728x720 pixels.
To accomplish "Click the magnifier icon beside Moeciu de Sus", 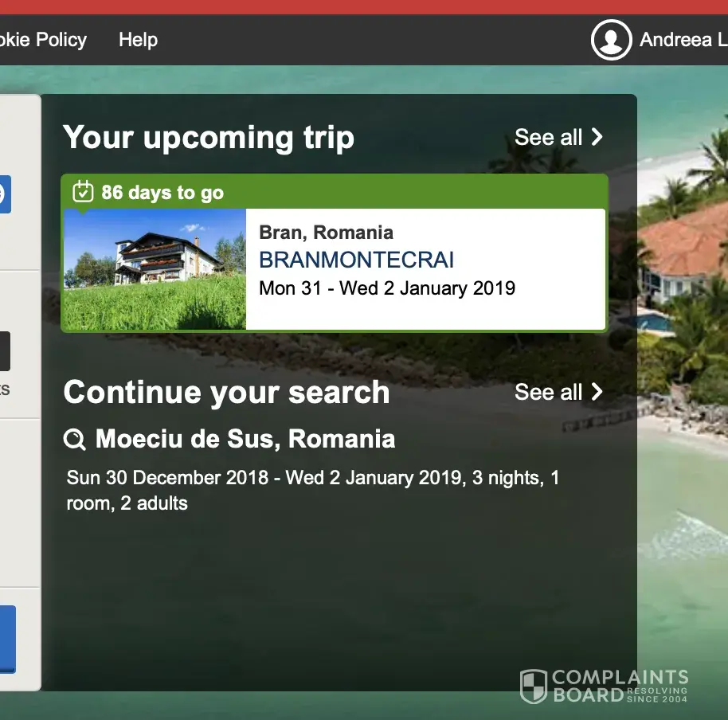I will tap(75, 439).
